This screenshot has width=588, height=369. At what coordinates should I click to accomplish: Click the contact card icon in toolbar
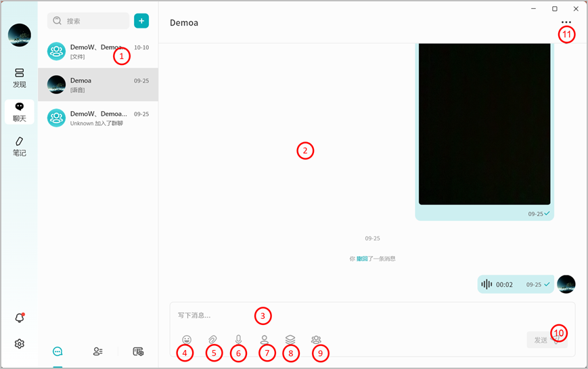265,339
